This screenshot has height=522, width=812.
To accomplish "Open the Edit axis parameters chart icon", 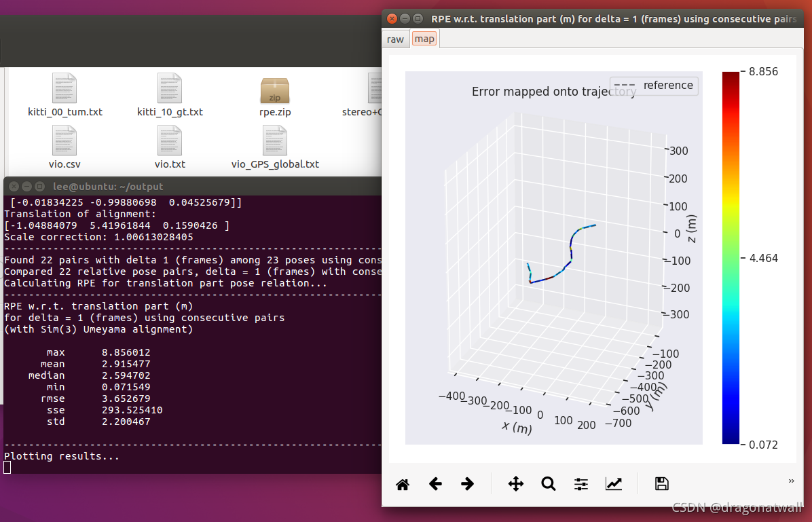I will coord(614,484).
